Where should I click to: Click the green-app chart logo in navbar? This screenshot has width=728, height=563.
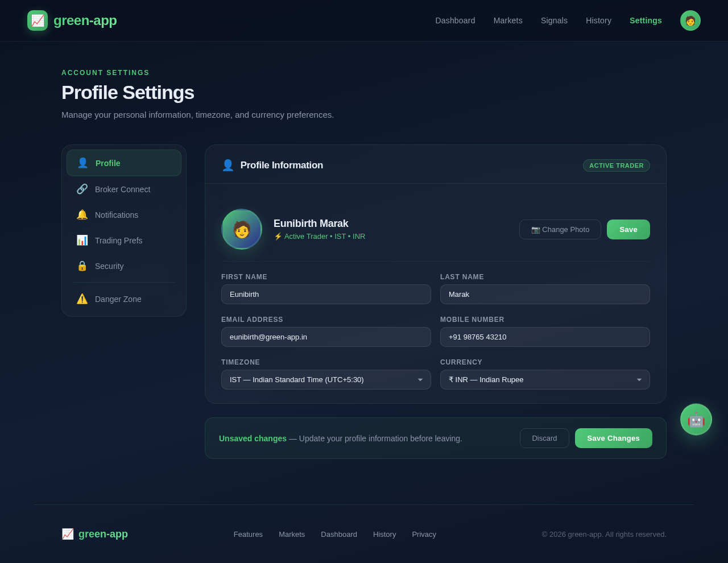pyautogui.click(x=36, y=20)
